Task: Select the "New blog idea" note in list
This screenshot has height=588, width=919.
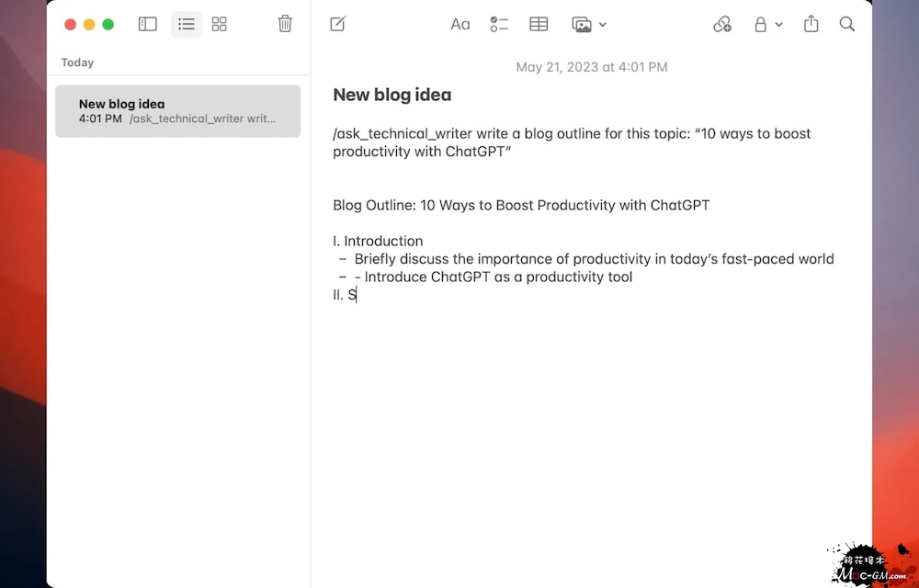Action: [x=177, y=111]
